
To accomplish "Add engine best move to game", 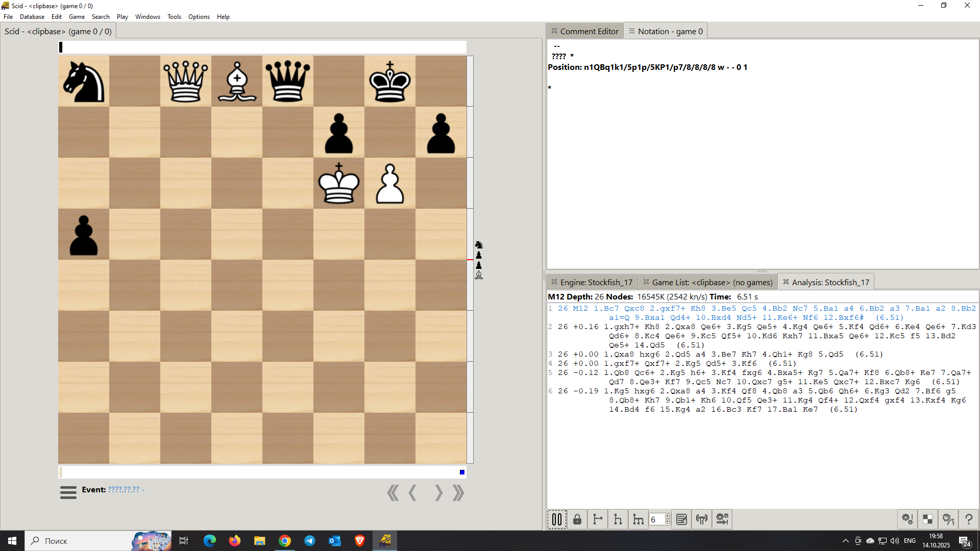I will pyautogui.click(x=598, y=519).
